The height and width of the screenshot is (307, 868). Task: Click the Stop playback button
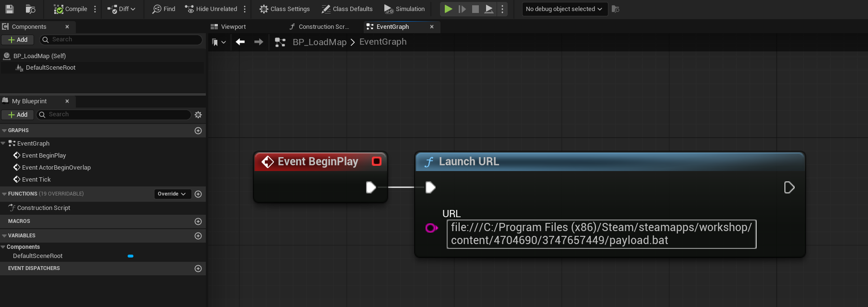(476, 9)
